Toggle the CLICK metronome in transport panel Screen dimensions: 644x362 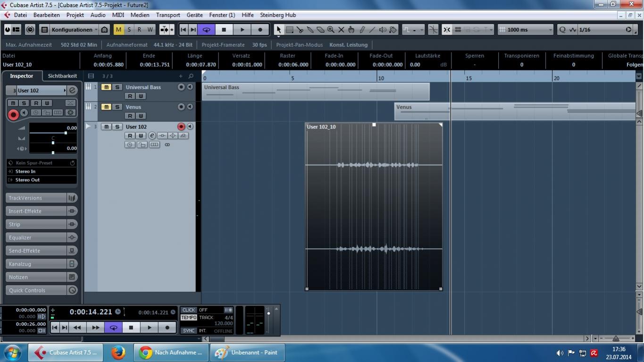pyautogui.click(x=189, y=310)
